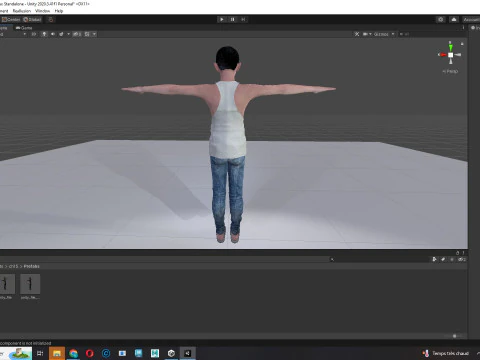Open component tools icon in scene toolbar
Screen dimensions: 480x360
point(357,34)
